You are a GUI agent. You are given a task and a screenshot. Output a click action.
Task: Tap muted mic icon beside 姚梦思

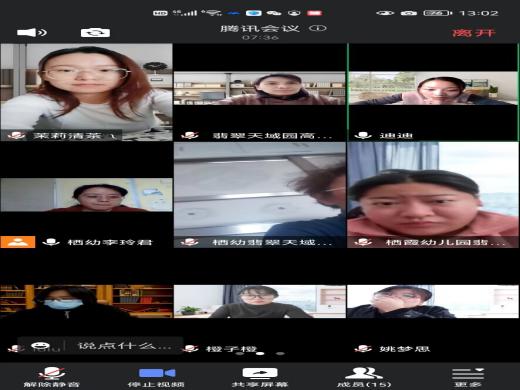pyautogui.click(x=363, y=349)
